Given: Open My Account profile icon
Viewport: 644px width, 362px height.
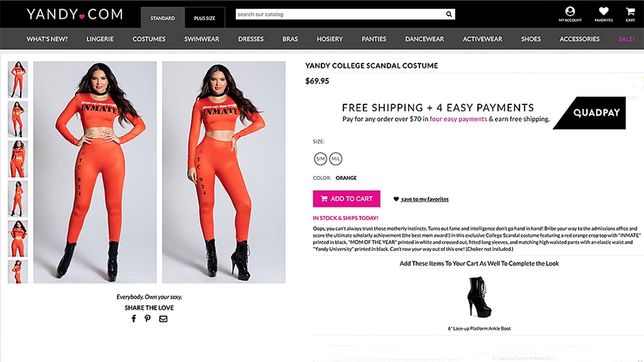Looking at the screenshot, I should (570, 12).
